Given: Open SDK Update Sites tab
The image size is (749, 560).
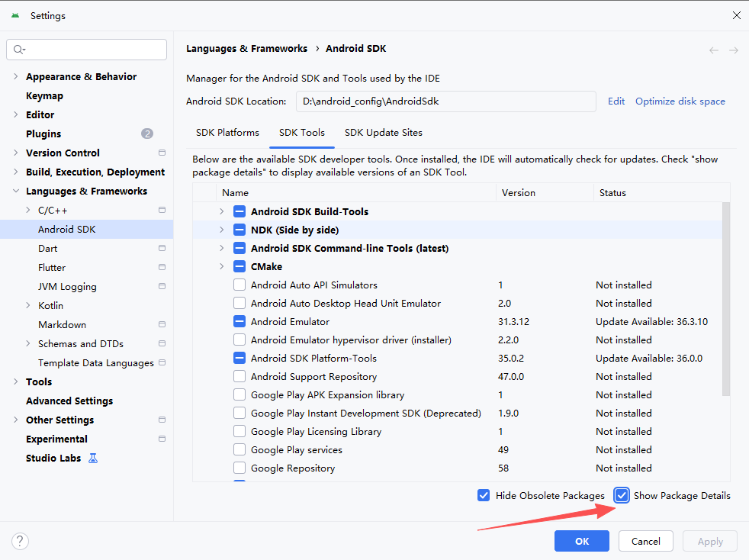Looking at the screenshot, I should pyautogui.click(x=384, y=133).
